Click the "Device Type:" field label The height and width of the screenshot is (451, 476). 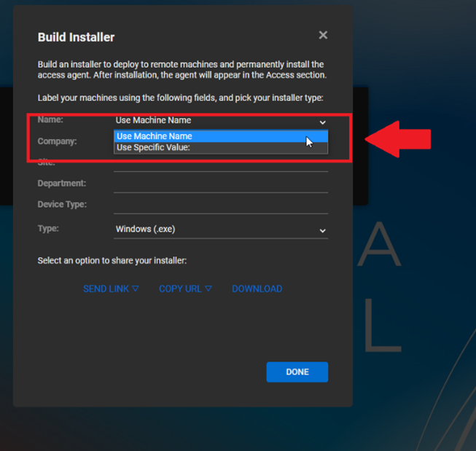tap(62, 205)
